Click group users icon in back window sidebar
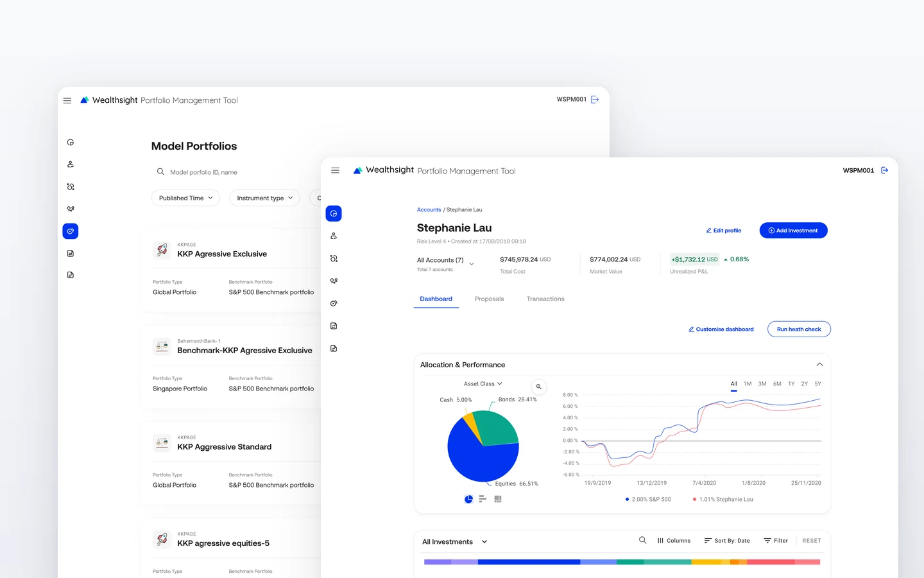 [x=71, y=209]
